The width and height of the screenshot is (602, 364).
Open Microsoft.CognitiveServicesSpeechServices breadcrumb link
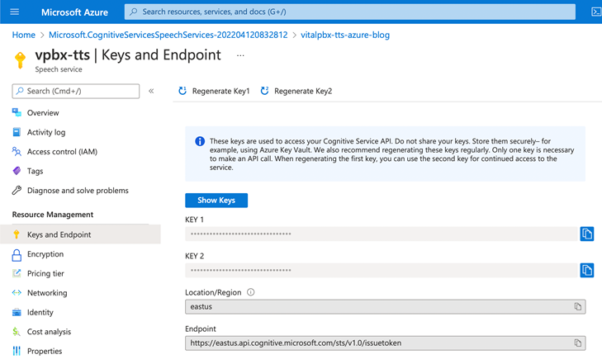tap(168, 35)
